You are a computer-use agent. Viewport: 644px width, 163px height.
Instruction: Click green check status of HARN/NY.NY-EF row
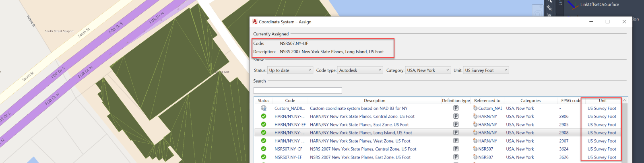point(264,125)
